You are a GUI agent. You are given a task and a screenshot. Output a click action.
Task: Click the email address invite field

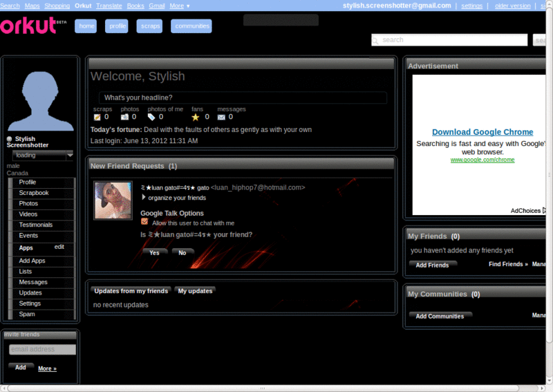tap(42, 349)
